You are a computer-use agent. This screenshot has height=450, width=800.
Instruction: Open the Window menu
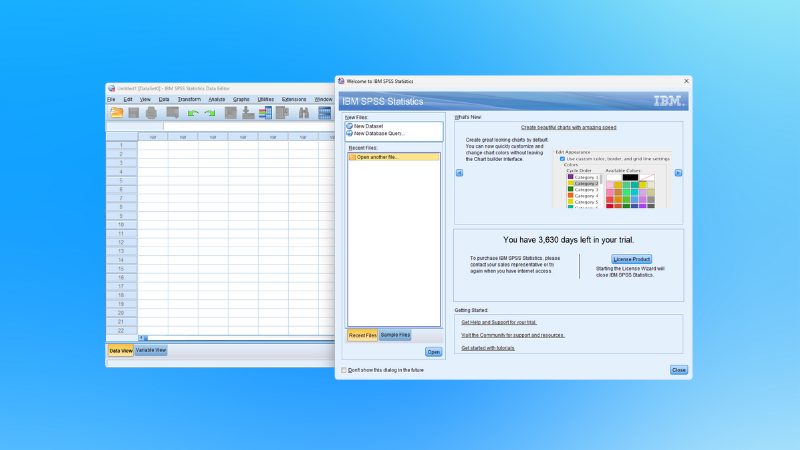pos(323,99)
